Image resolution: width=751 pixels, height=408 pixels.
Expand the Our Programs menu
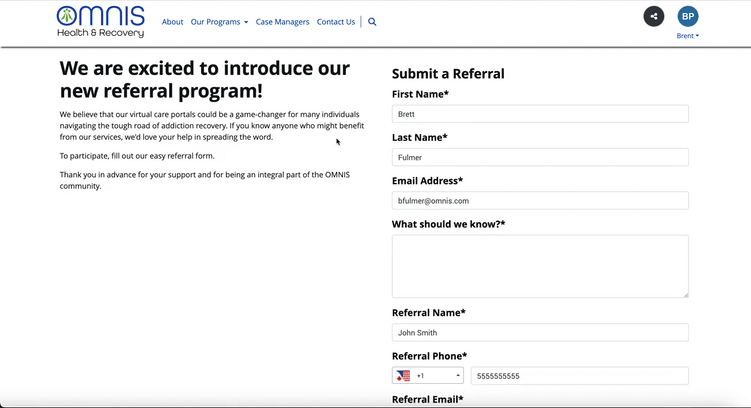[219, 22]
